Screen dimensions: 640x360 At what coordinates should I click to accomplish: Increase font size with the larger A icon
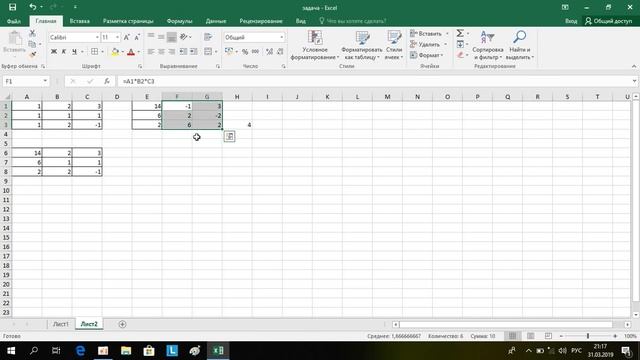127,37
